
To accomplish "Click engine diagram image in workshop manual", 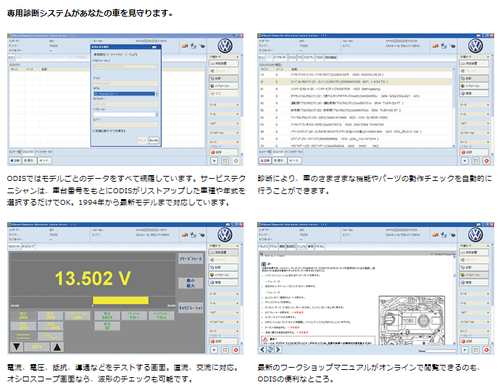I will coord(412,320).
